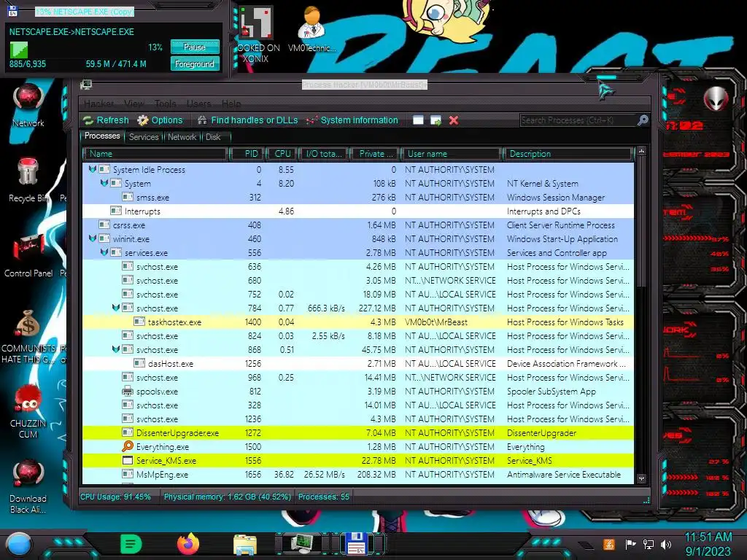Open Firefox from the taskbar
The width and height of the screenshot is (747, 560).
tap(188, 544)
